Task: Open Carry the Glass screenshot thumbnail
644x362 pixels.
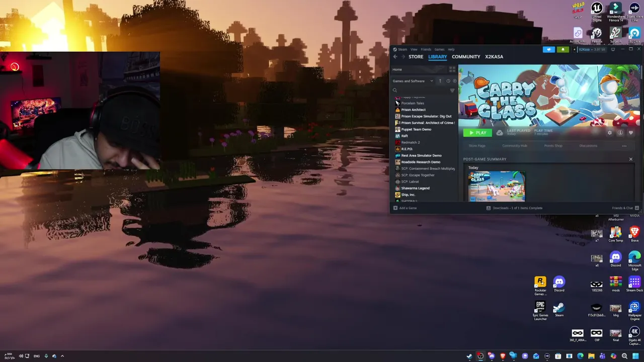Action: click(496, 186)
